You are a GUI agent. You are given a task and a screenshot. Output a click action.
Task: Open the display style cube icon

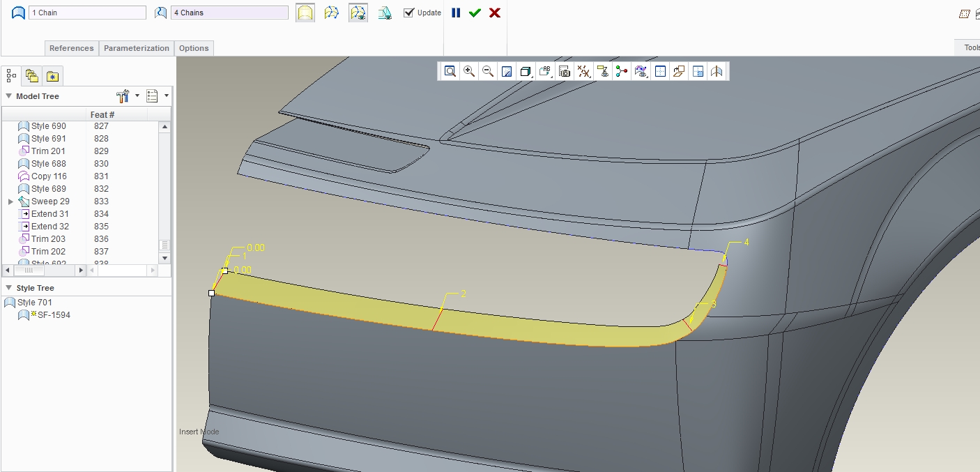click(526, 71)
